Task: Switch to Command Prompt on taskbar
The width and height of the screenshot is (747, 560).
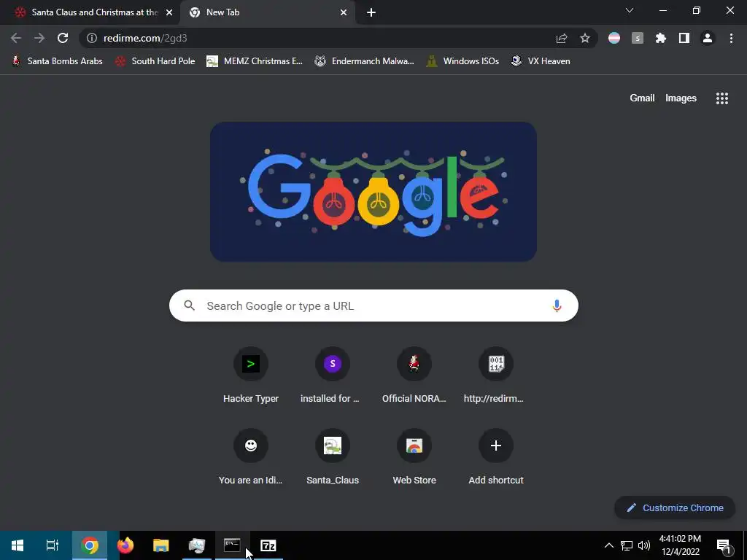Action: pyautogui.click(x=233, y=545)
